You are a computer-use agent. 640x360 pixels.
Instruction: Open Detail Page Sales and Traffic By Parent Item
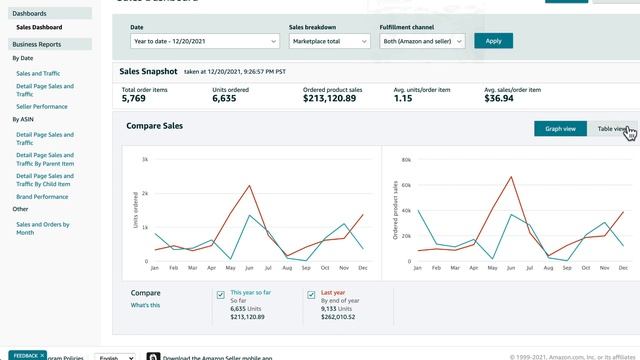coord(45,159)
